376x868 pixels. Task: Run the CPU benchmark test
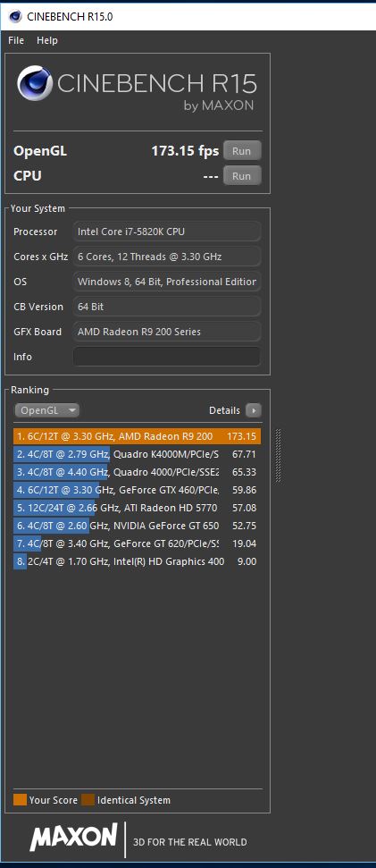pyautogui.click(x=242, y=176)
